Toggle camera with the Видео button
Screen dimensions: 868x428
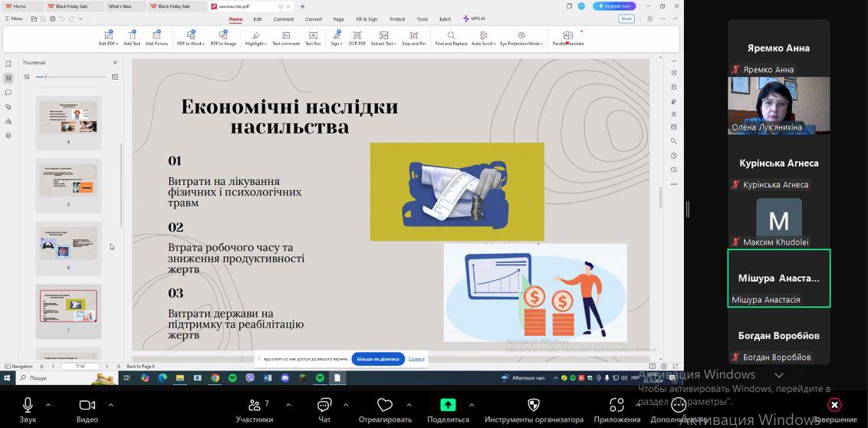(87, 410)
